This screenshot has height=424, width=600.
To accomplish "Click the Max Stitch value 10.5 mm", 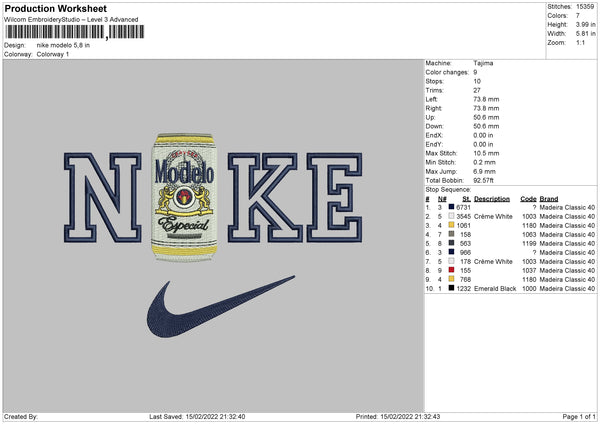I will point(486,153).
